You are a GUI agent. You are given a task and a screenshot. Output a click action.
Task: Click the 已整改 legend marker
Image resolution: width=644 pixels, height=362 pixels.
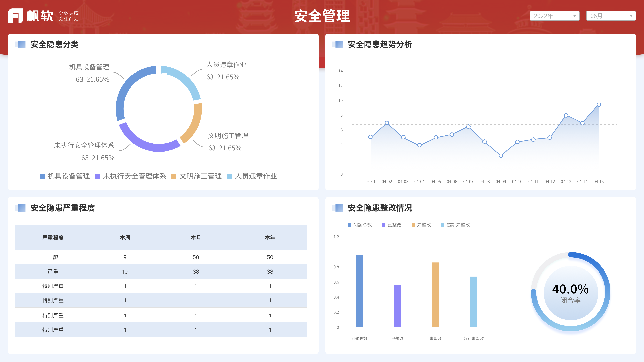tap(384, 225)
